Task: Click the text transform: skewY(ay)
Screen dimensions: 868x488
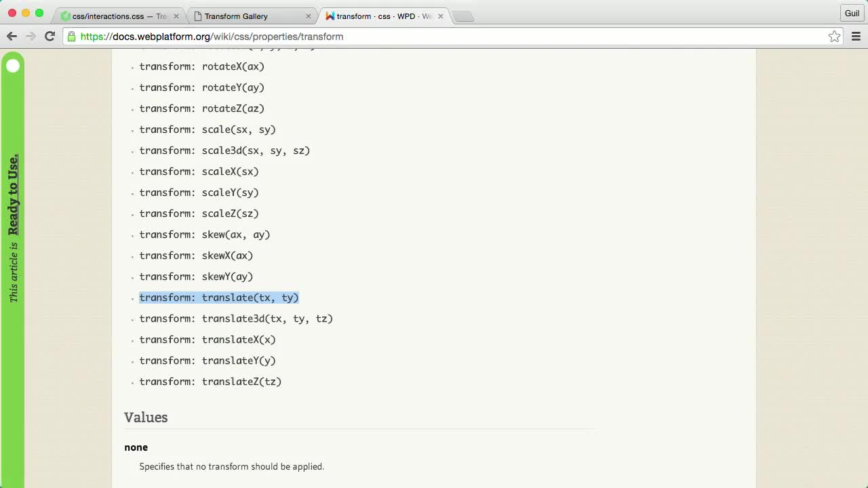Action: 196,277
